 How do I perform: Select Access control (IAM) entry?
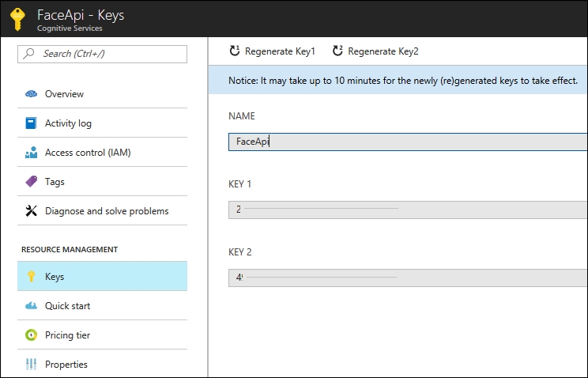(87, 153)
